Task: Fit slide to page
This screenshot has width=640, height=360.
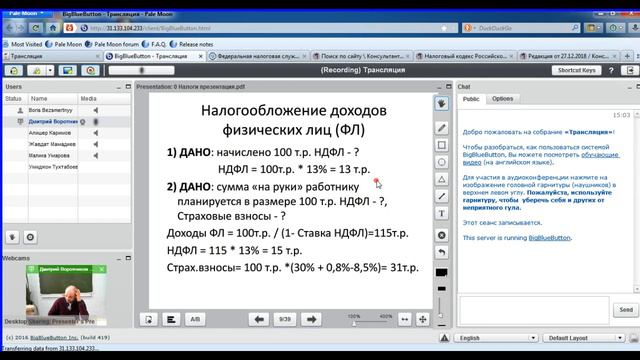Action: (422, 319)
